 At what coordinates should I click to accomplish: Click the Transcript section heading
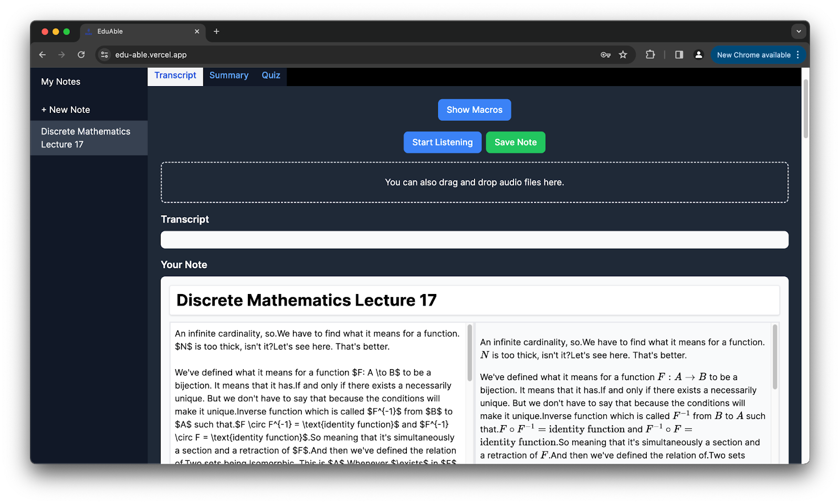point(185,219)
